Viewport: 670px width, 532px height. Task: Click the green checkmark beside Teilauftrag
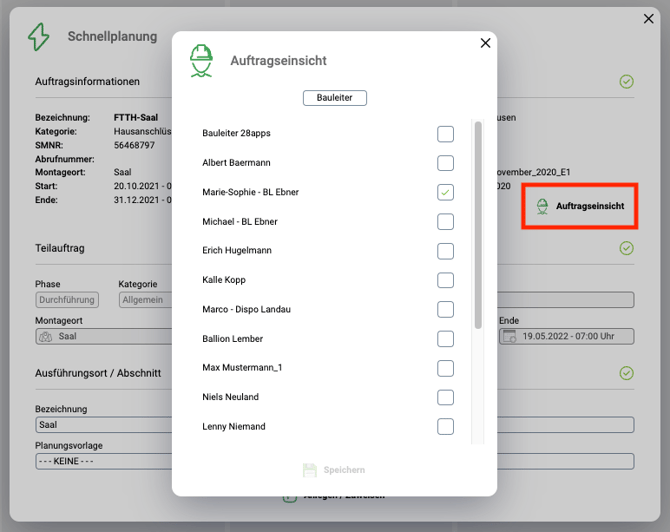point(626,247)
